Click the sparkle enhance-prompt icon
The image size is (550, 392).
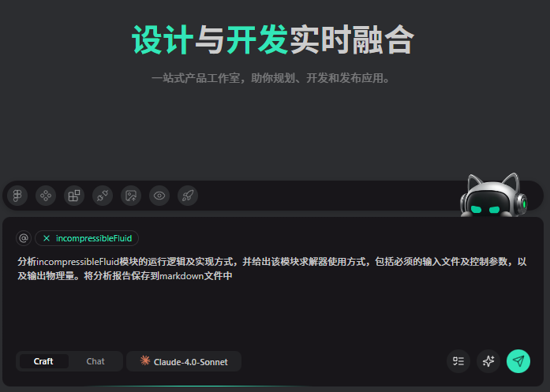point(488,361)
